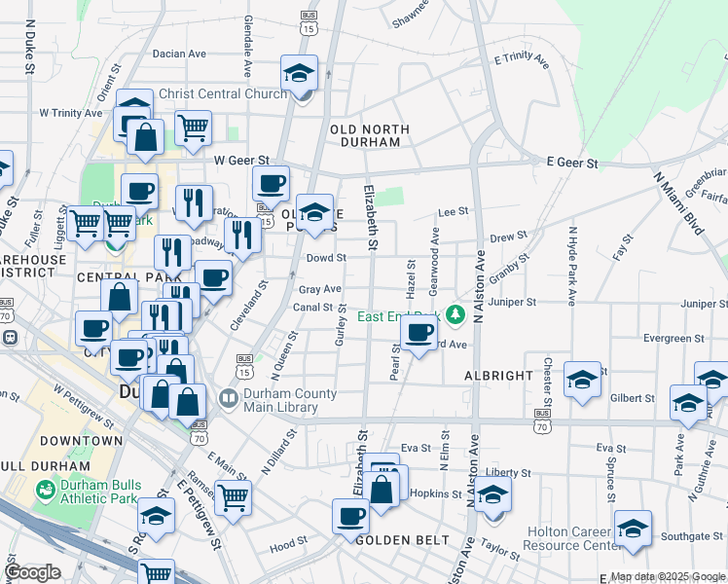Open the coffee marker west of CITY label
The image size is (728, 584).
tap(93, 330)
